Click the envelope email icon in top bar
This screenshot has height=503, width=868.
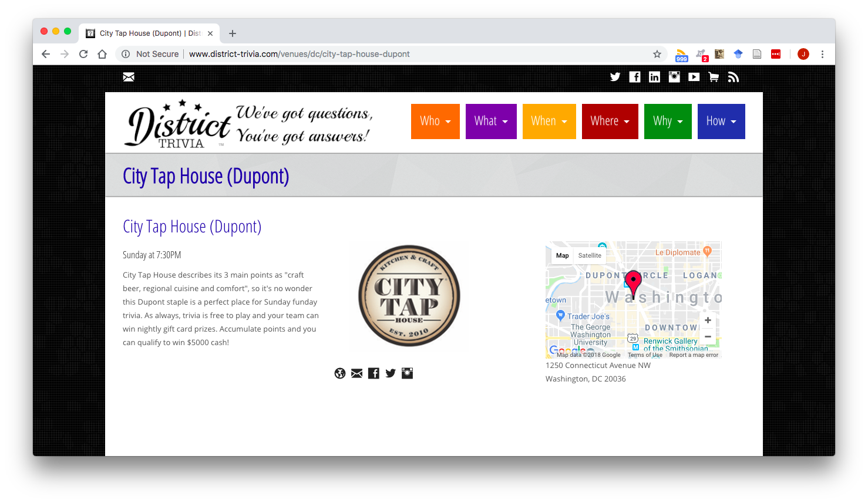click(x=129, y=77)
